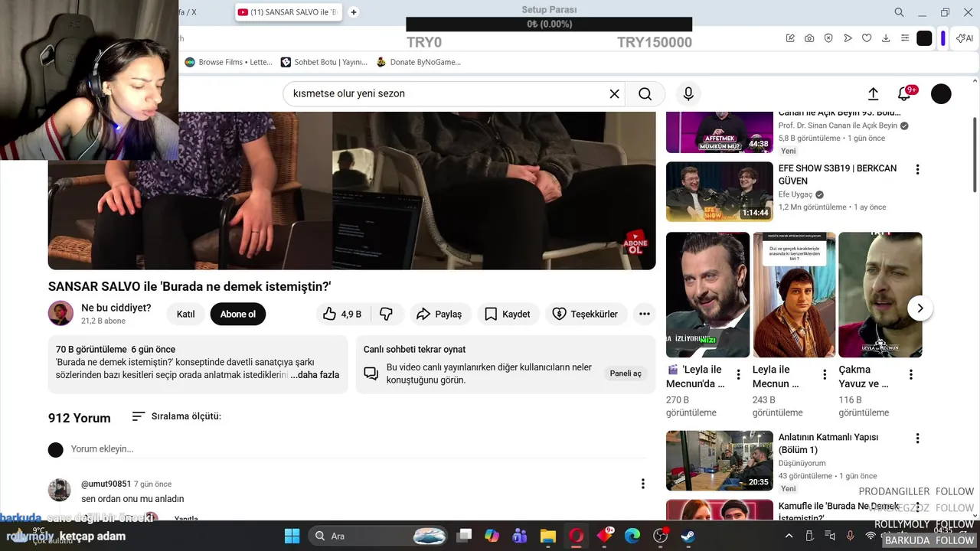Image resolution: width=980 pixels, height=551 pixels.
Task: Click the Abone ol subscribe button
Action: coord(238,314)
